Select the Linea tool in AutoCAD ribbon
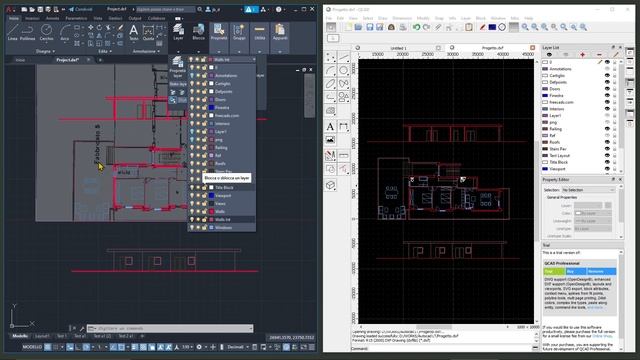Image resolution: width=640 pixels, height=360 pixels. [12, 32]
